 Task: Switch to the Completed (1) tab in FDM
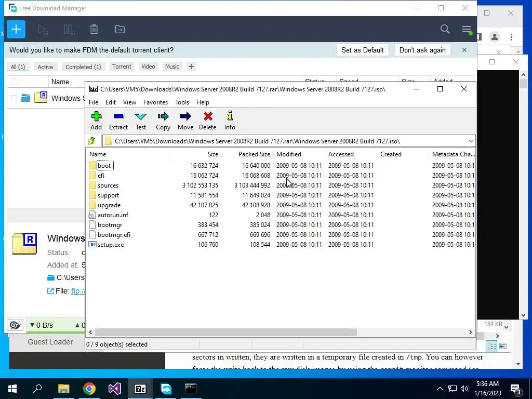coord(83,67)
